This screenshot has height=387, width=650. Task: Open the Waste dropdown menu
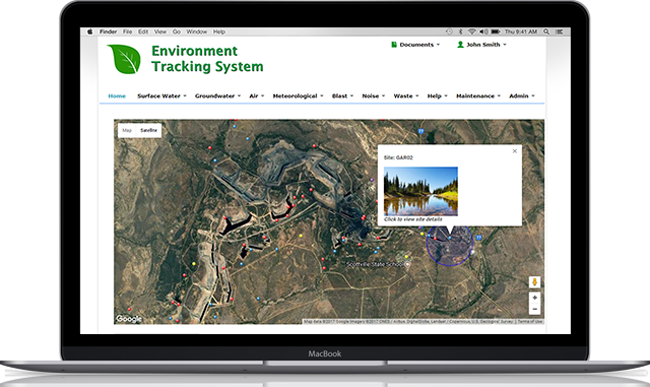406,96
